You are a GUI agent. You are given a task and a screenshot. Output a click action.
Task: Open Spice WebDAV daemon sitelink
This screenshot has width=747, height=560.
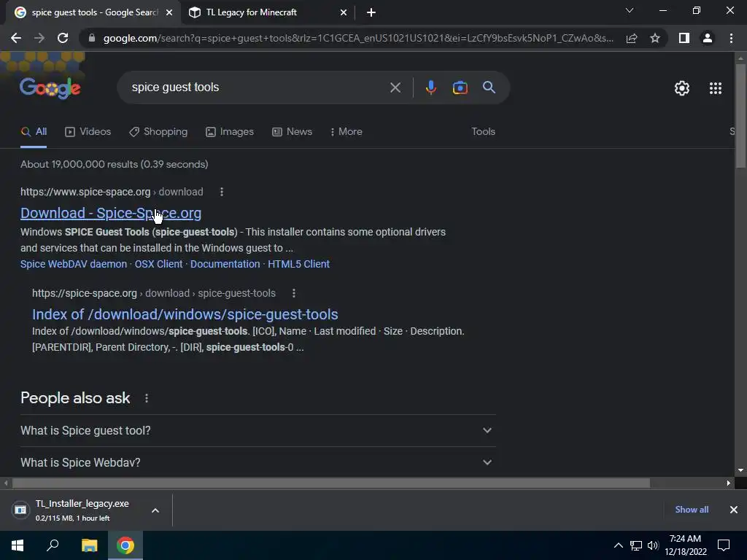(x=74, y=264)
